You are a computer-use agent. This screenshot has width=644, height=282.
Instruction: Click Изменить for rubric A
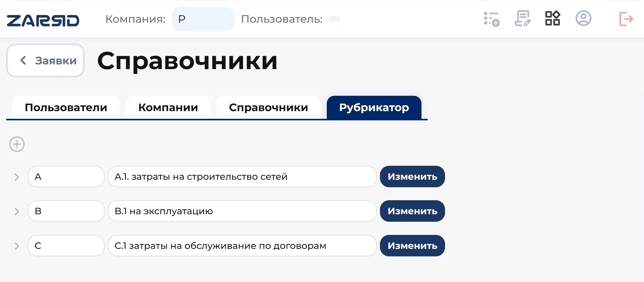pos(412,177)
